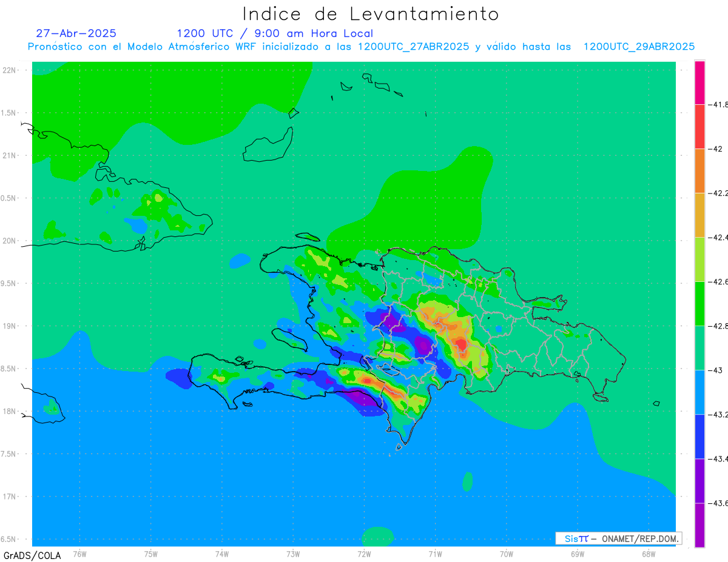Click the "20N" latitude label
The image size is (728, 562).
(x=9, y=241)
